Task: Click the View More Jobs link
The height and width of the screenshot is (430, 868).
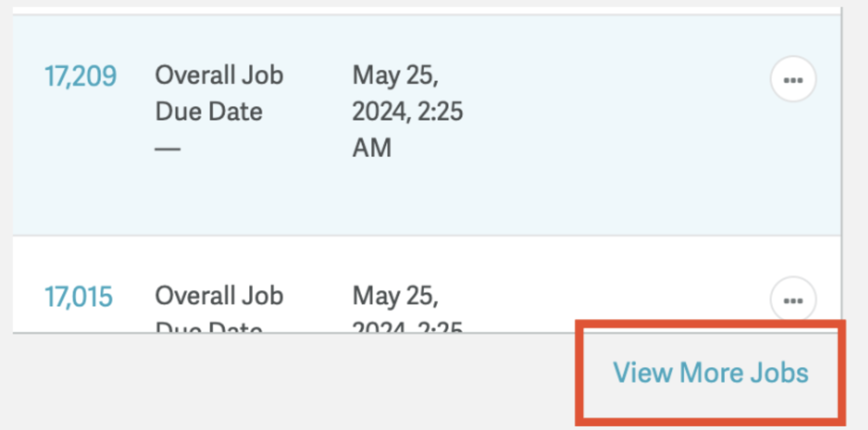Action: pyautogui.click(x=711, y=372)
